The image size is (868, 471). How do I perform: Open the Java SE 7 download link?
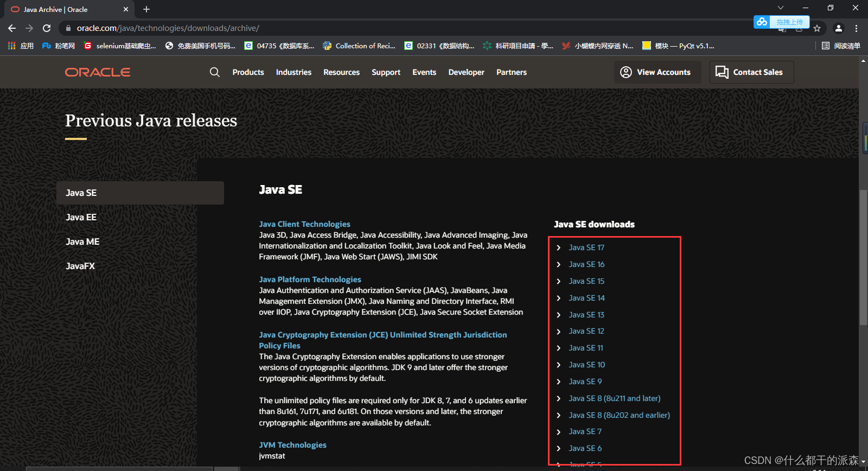[585, 431]
